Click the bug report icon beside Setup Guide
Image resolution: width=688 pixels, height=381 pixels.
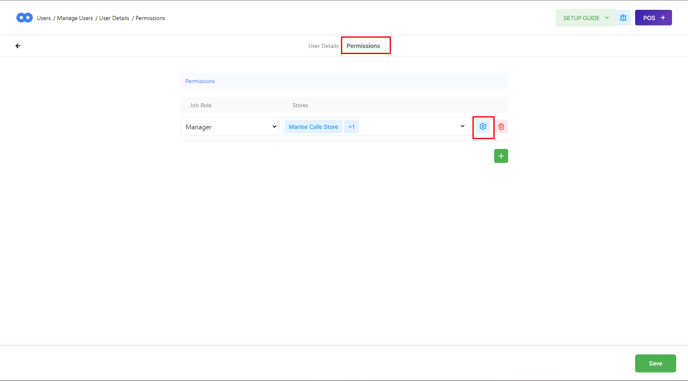(623, 18)
